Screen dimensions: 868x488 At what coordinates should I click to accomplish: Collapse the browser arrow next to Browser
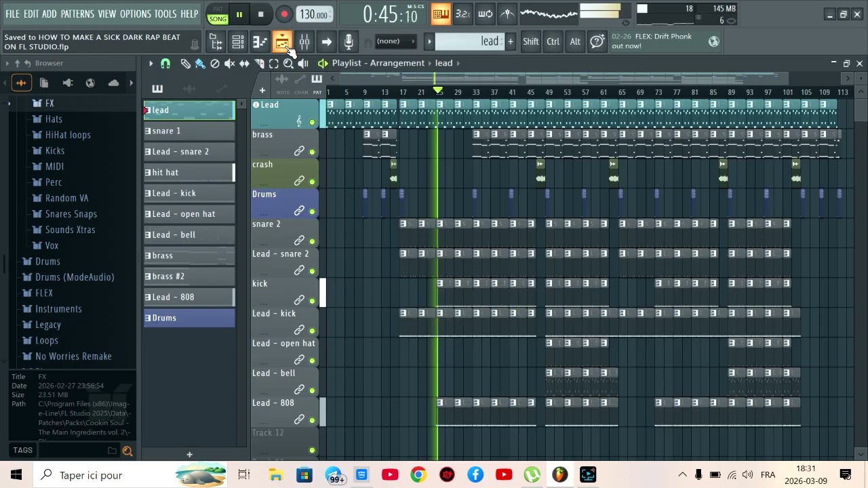7,63
